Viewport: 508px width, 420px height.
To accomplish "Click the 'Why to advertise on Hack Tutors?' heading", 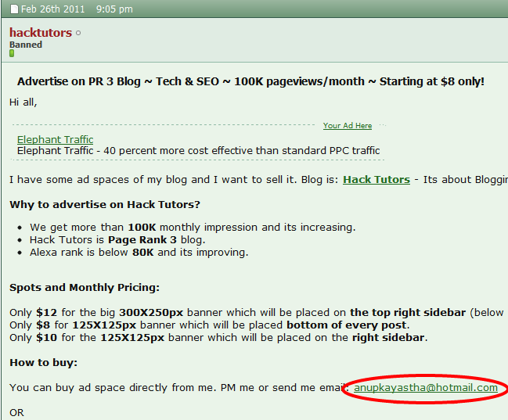I will (105, 205).
